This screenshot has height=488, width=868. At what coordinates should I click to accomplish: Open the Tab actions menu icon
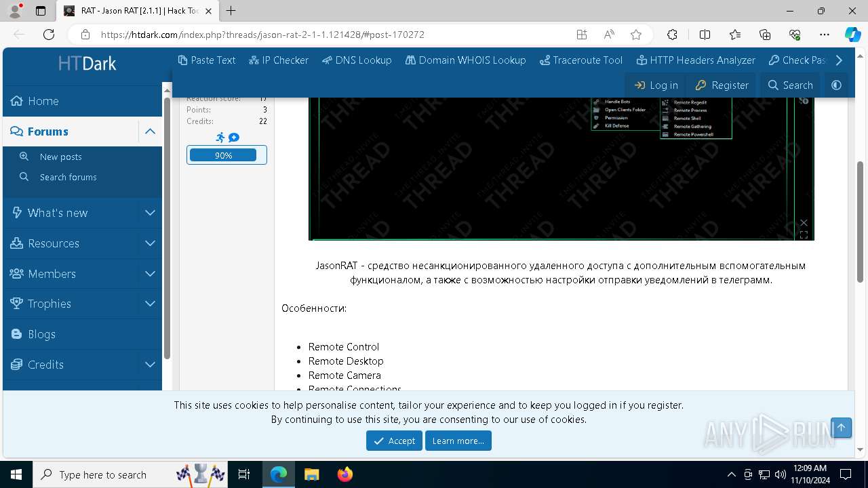pyautogui.click(x=41, y=11)
